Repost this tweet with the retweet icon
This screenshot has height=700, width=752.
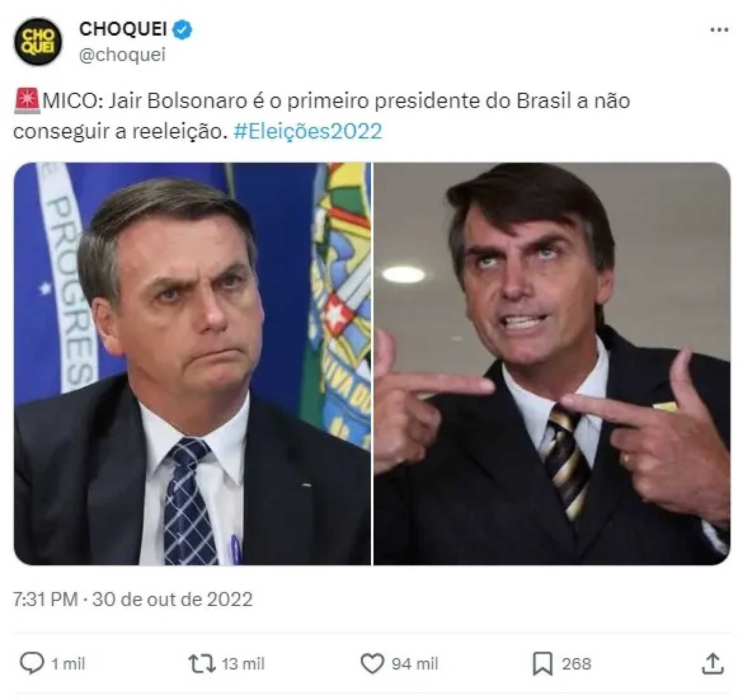pyautogui.click(x=202, y=664)
